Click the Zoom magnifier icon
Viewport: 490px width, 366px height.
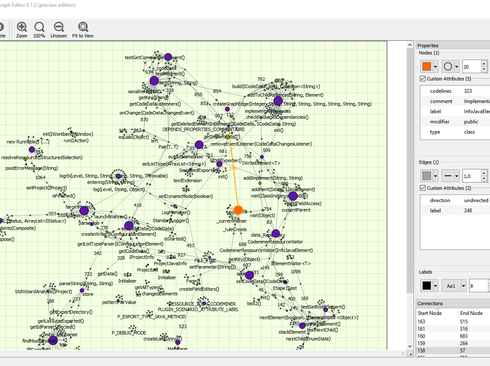coord(22,27)
